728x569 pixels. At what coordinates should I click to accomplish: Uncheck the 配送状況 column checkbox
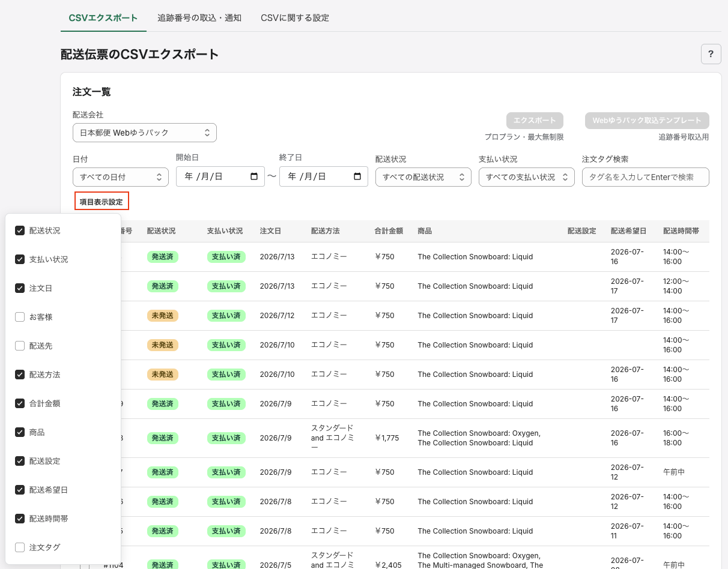(20, 230)
